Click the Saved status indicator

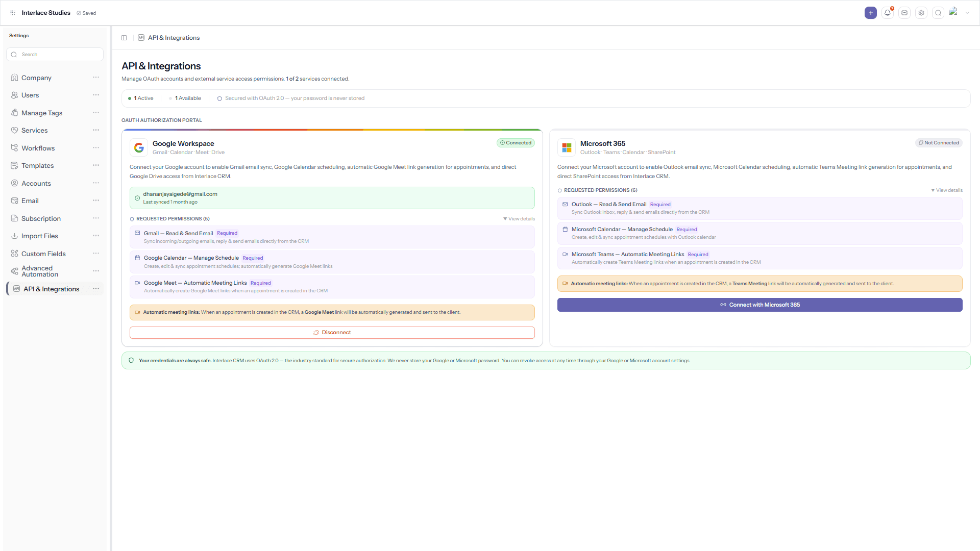click(86, 13)
